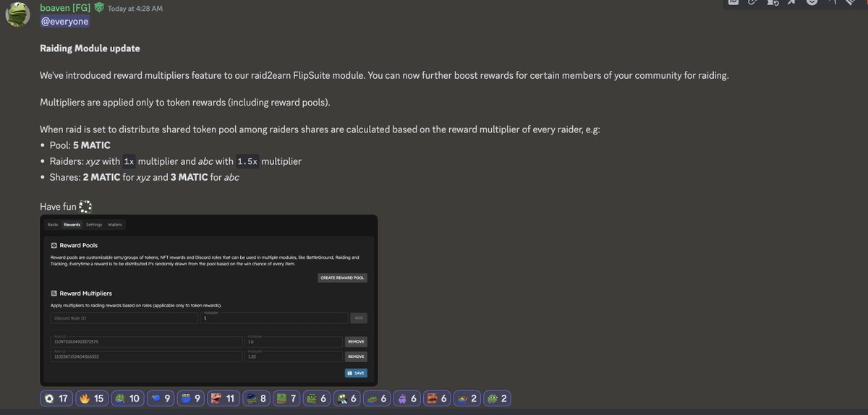Click the green badge beside boaven [FG]

[x=99, y=8]
